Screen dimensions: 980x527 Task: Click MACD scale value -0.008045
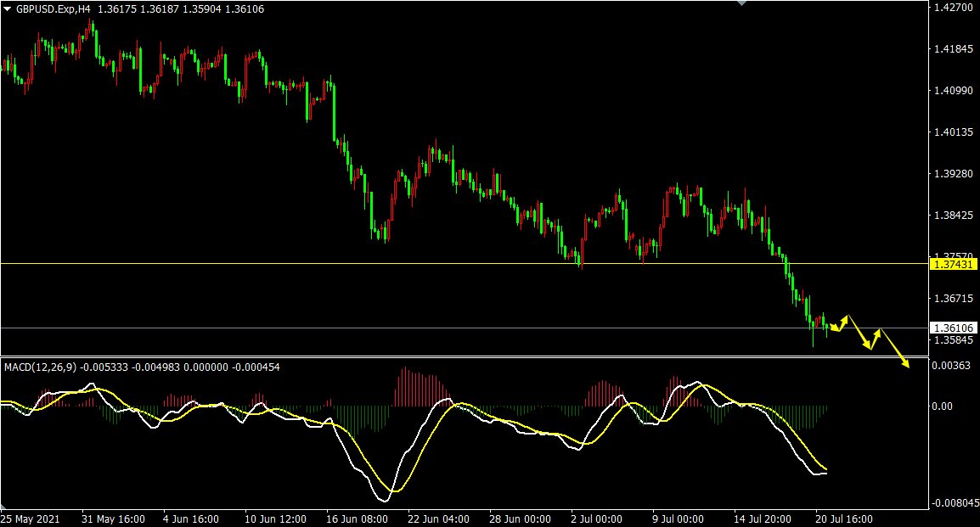tap(955, 502)
